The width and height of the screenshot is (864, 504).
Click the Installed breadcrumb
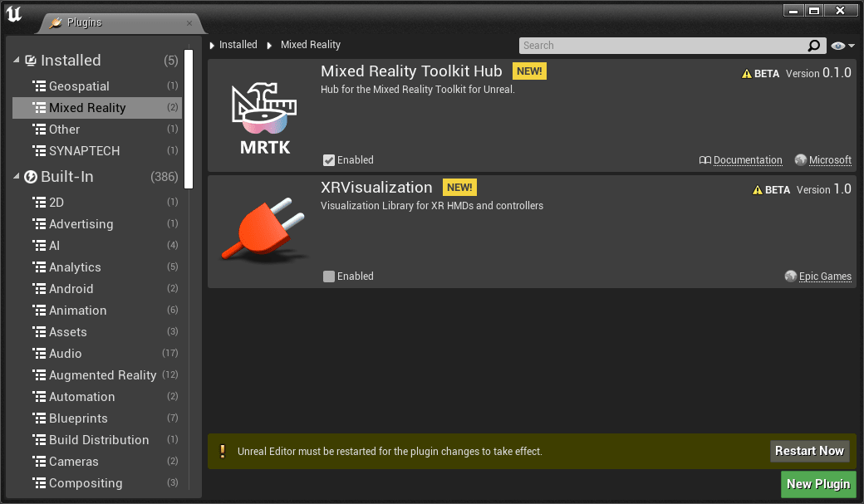coord(238,45)
